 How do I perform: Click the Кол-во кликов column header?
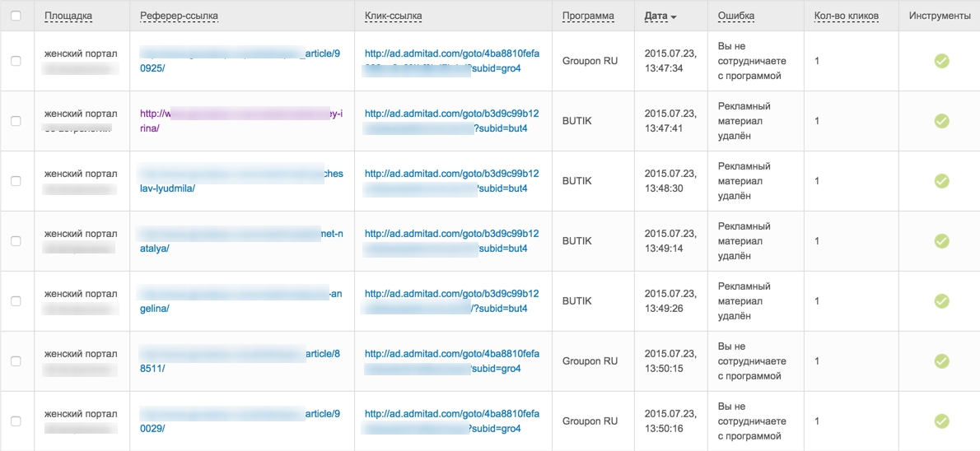click(847, 16)
